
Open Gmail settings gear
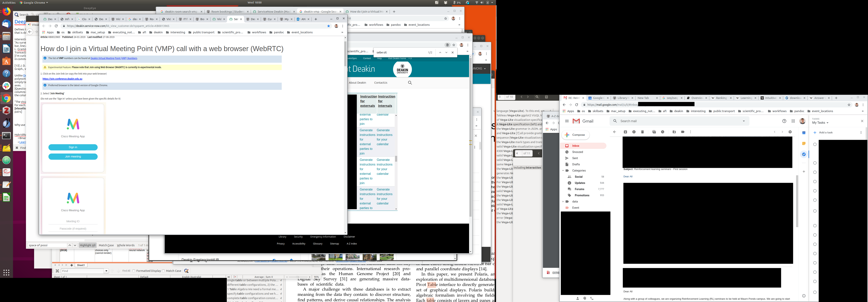pyautogui.click(x=790, y=132)
